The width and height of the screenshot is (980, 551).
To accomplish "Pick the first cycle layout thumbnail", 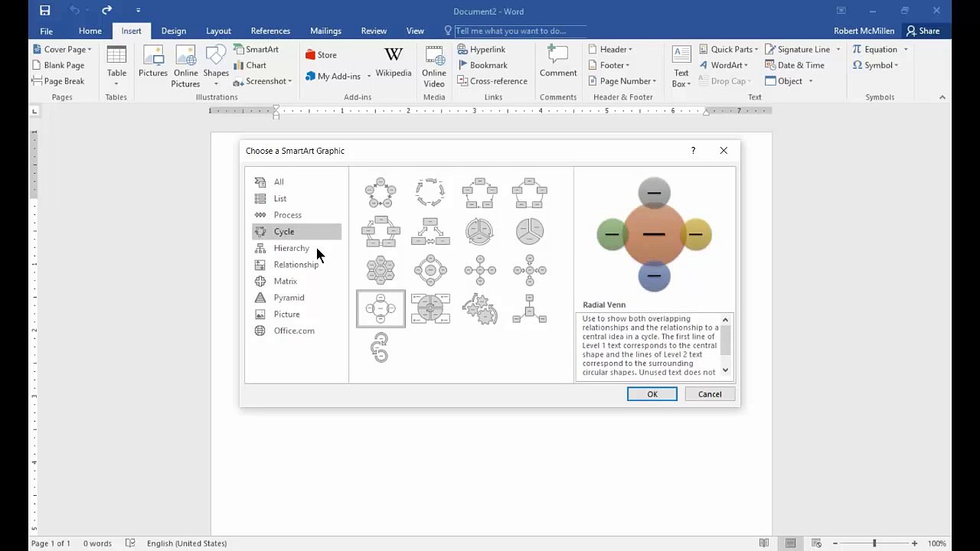I will [381, 193].
